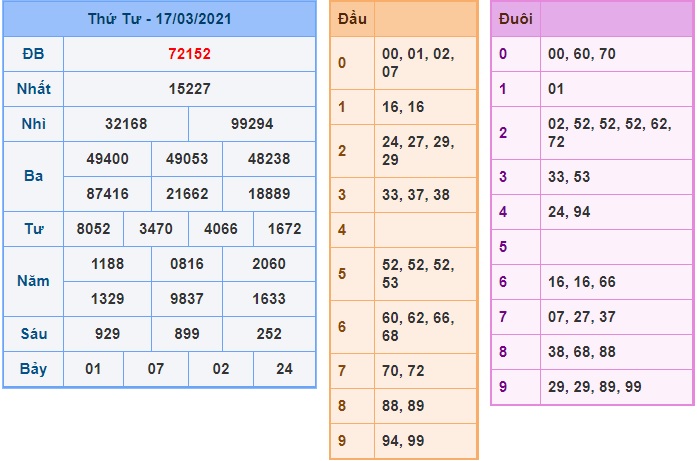Select Đầu values '70, 72'

pos(403,371)
